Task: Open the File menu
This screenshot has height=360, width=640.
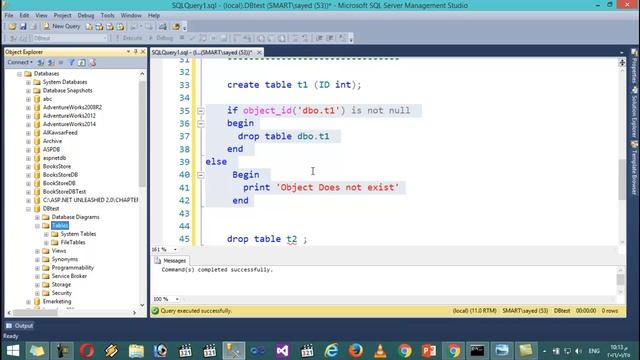Action: click(9, 16)
